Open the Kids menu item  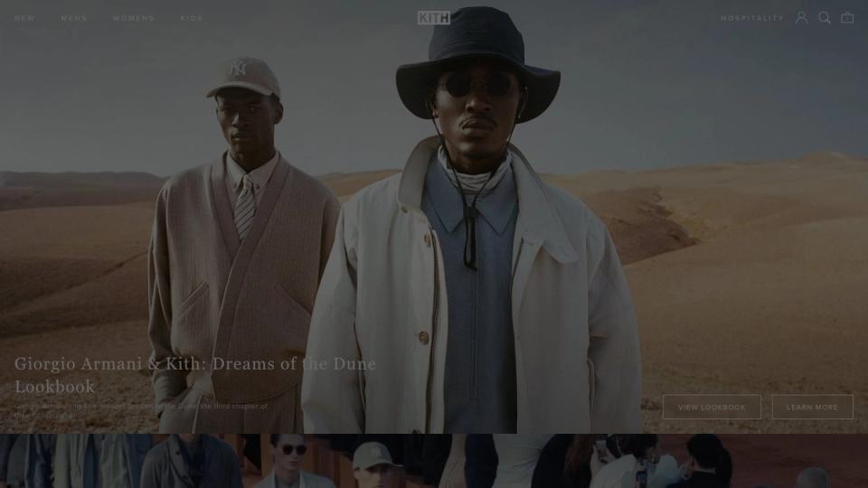coord(191,18)
